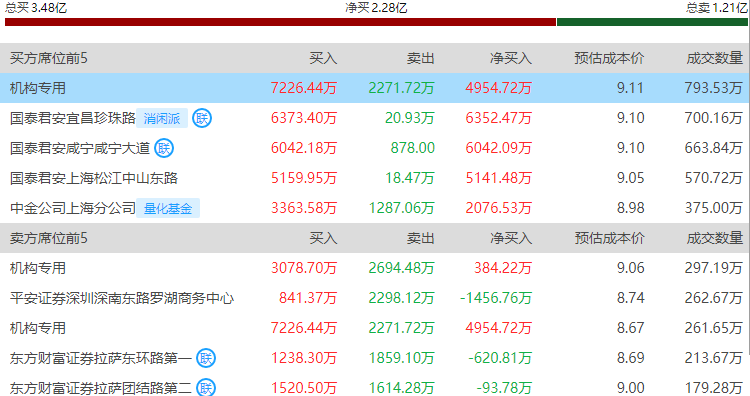Click buy value 3078.70万

[304, 268]
